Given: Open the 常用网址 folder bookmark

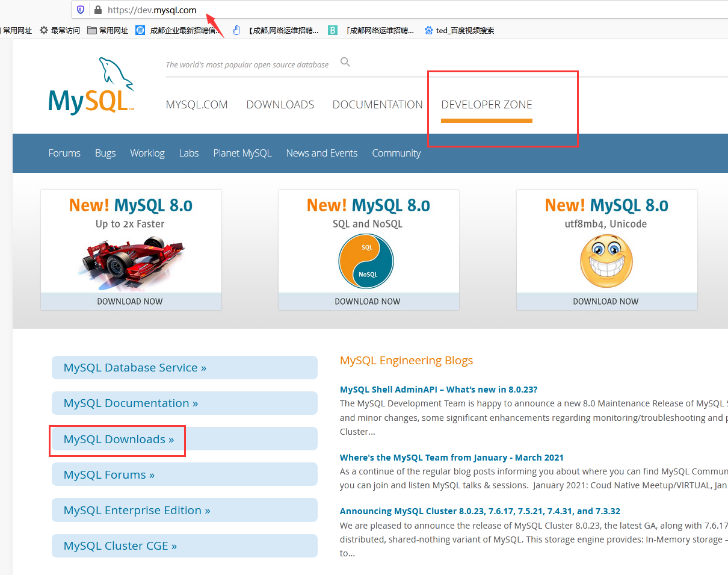Looking at the screenshot, I should coord(108,30).
